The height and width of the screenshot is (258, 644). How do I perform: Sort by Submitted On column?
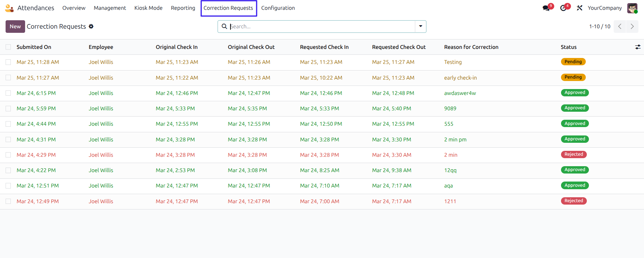34,47
